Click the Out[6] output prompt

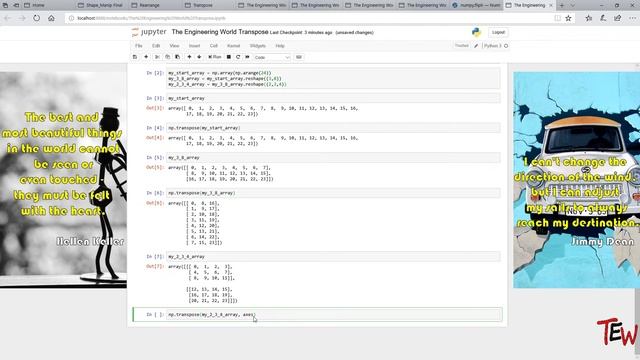tap(155, 203)
